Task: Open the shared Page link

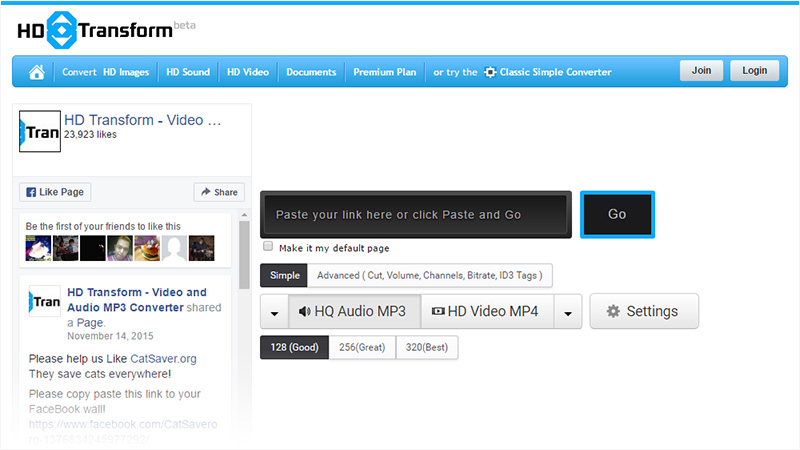Action: click(90, 322)
